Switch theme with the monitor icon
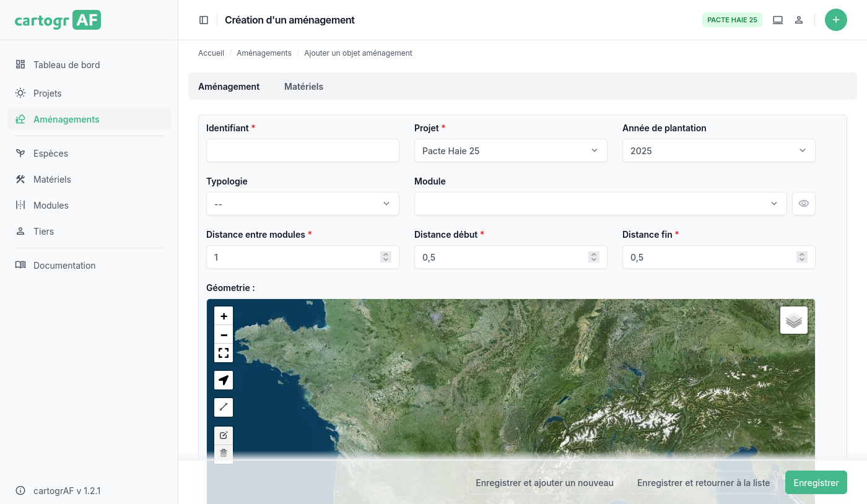The image size is (867, 504). pos(778,20)
